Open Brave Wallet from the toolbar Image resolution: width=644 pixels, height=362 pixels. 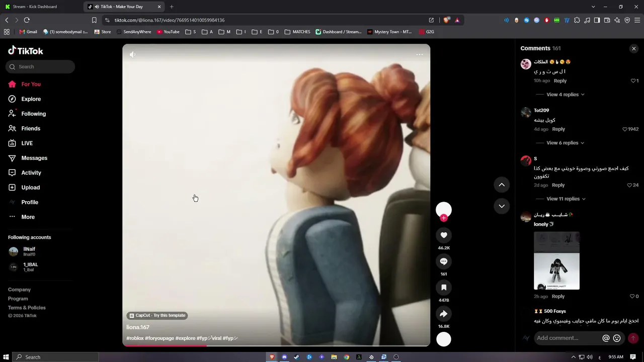click(x=607, y=20)
